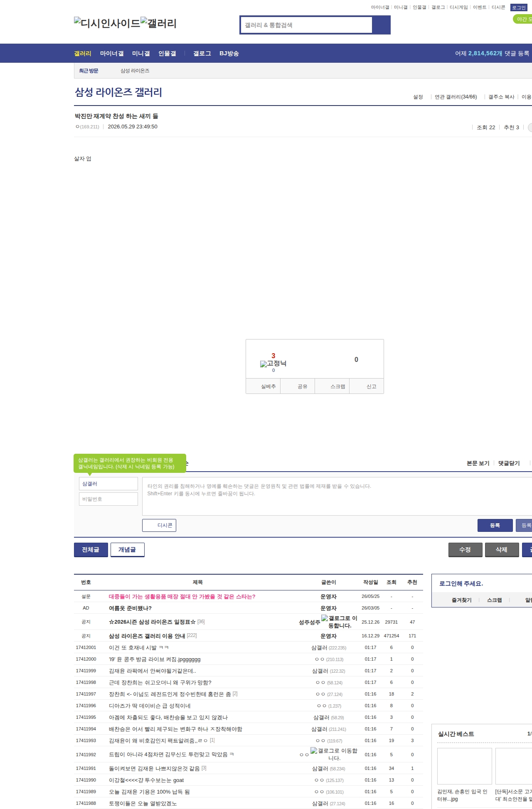Click the search submit button beside search box

click(x=381, y=25)
